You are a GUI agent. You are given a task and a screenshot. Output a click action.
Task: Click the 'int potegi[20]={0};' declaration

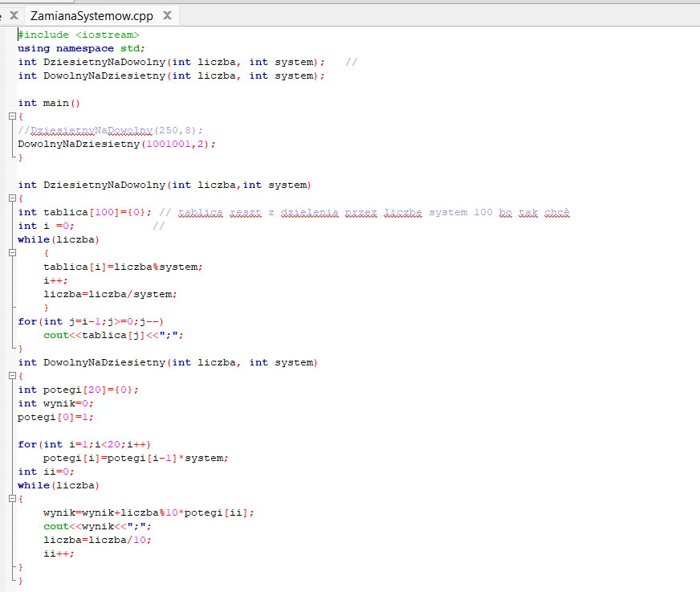[x=78, y=390]
